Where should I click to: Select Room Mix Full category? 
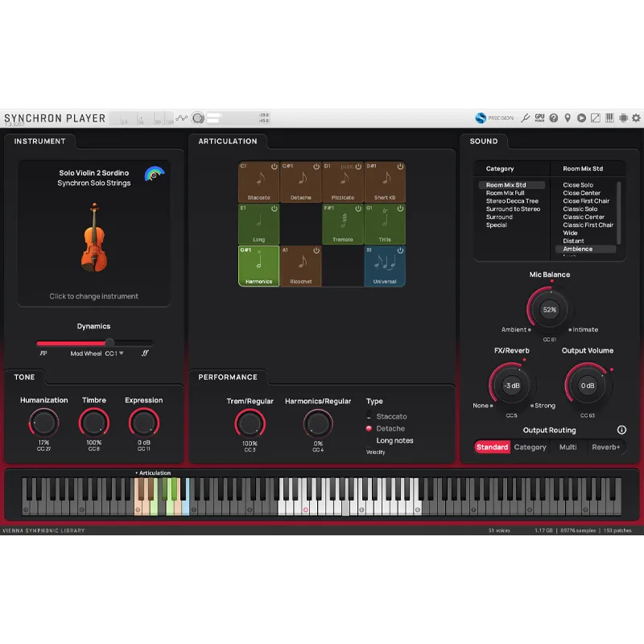coord(505,193)
